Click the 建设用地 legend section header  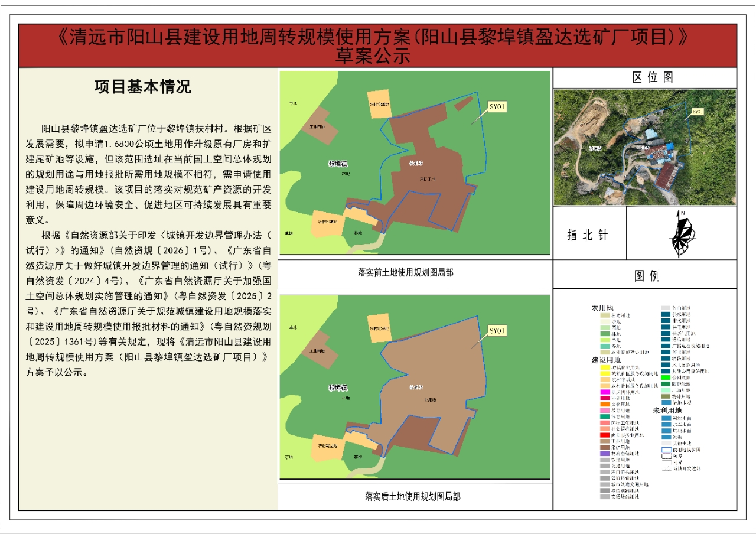(606, 360)
